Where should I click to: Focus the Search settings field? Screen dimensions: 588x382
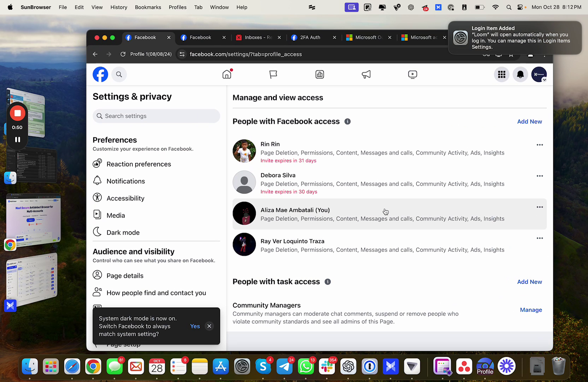click(x=156, y=116)
